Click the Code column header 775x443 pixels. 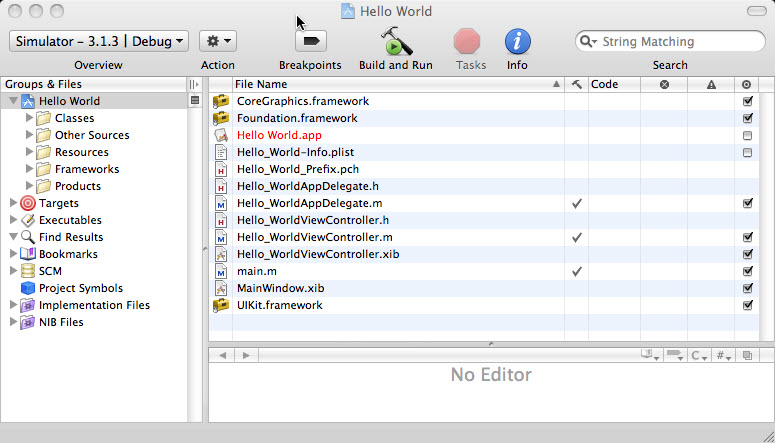[x=614, y=85]
